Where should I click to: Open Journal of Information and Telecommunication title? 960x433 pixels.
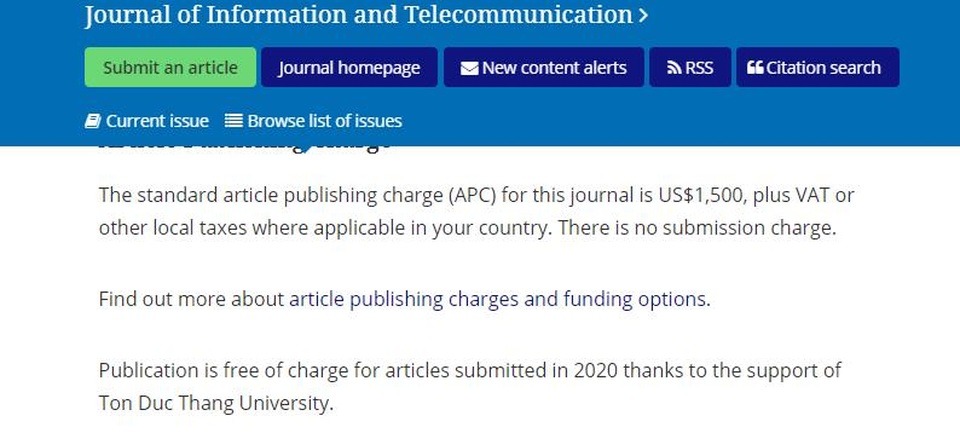(x=358, y=15)
